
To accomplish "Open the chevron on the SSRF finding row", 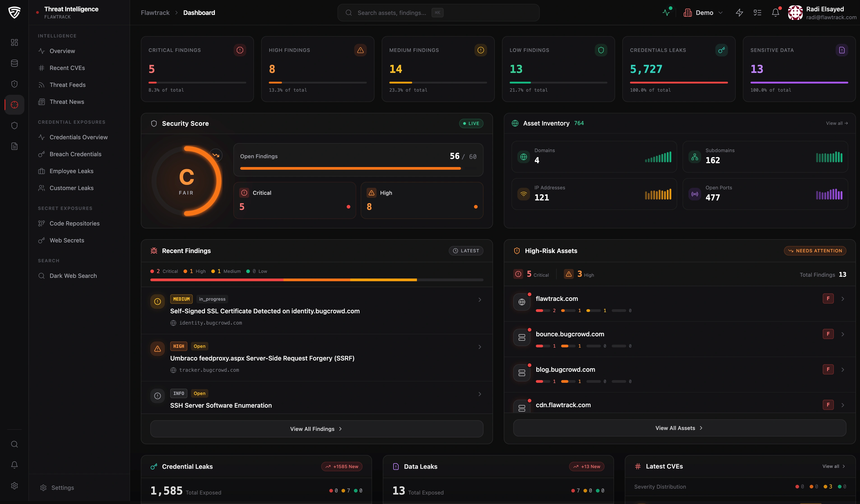I will tap(480, 347).
